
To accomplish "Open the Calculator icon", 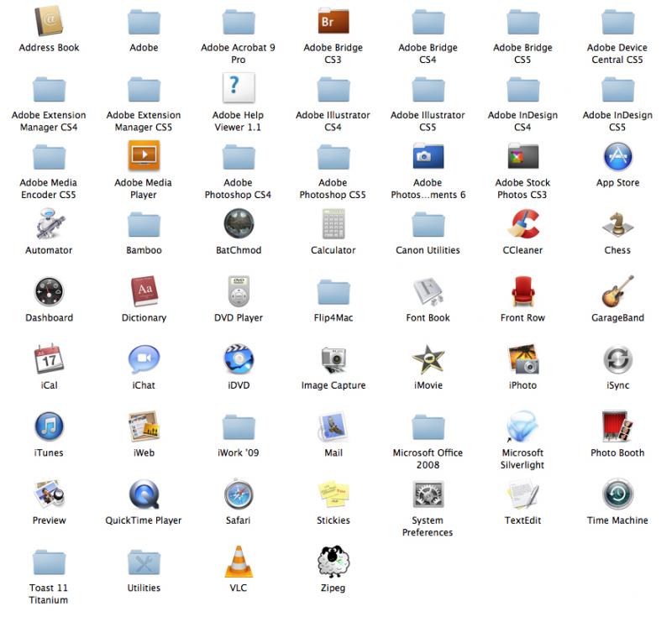I will tap(333, 223).
